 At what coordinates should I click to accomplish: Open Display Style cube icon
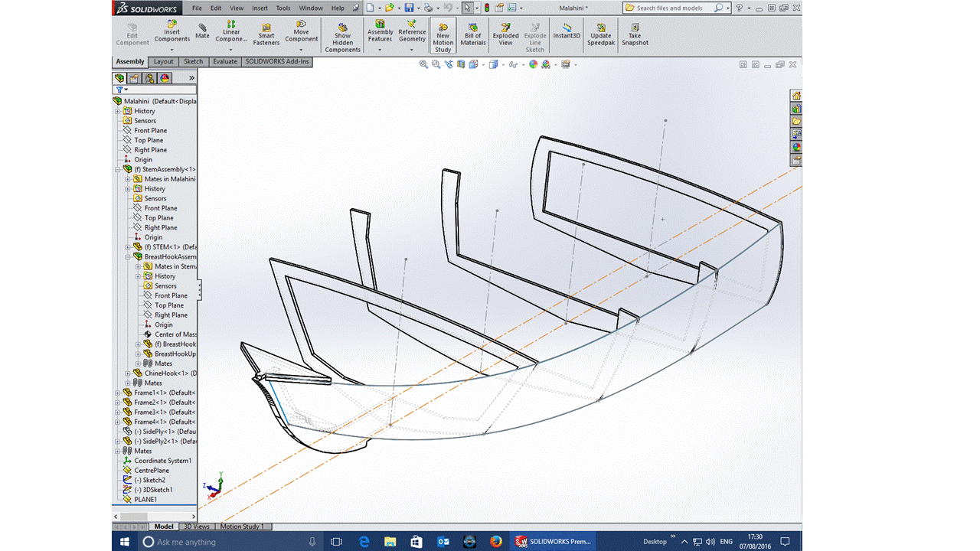493,65
